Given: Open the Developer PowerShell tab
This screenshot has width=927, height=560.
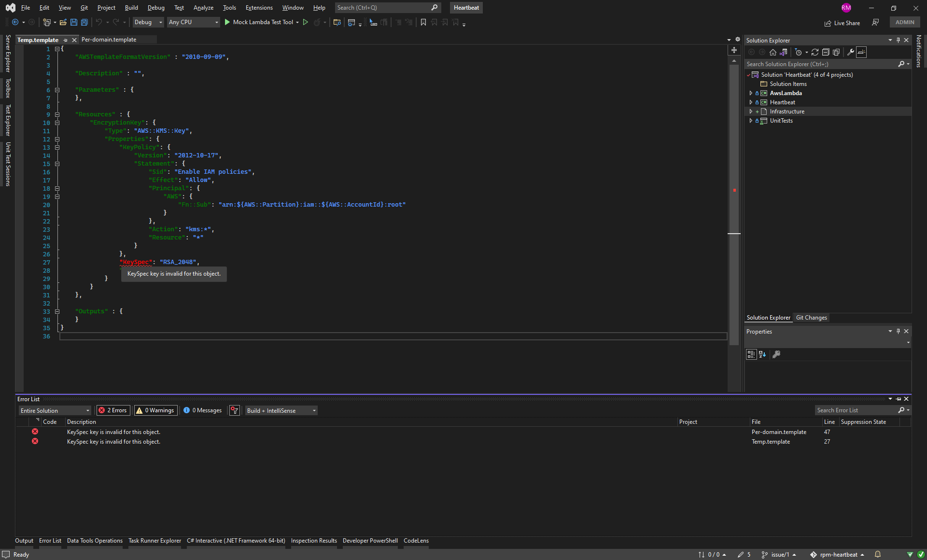Looking at the screenshot, I should pos(370,541).
